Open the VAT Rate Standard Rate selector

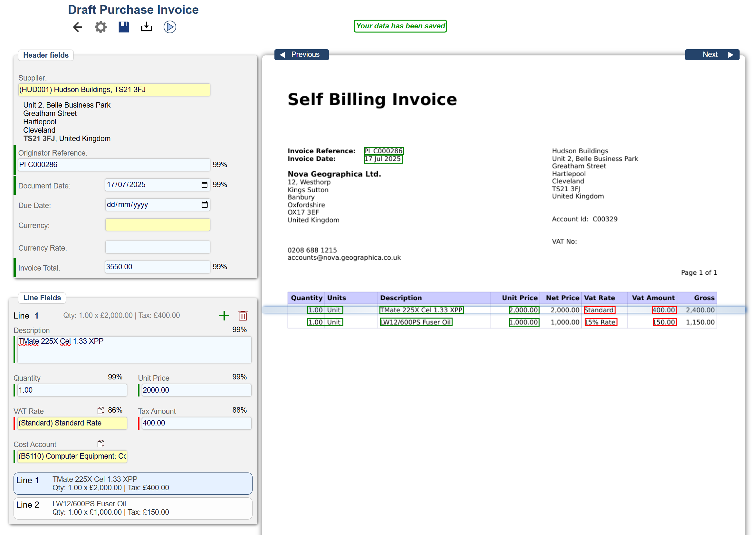click(x=72, y=423)
